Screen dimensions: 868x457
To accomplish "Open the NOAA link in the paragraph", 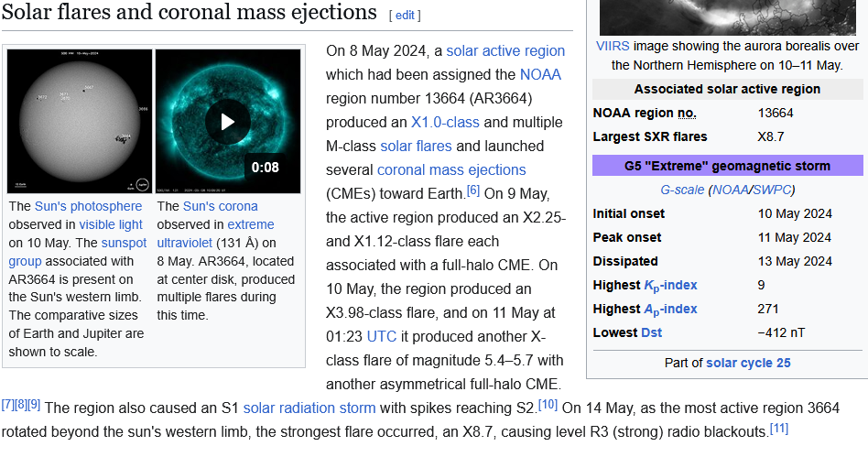I will point(540,75).
